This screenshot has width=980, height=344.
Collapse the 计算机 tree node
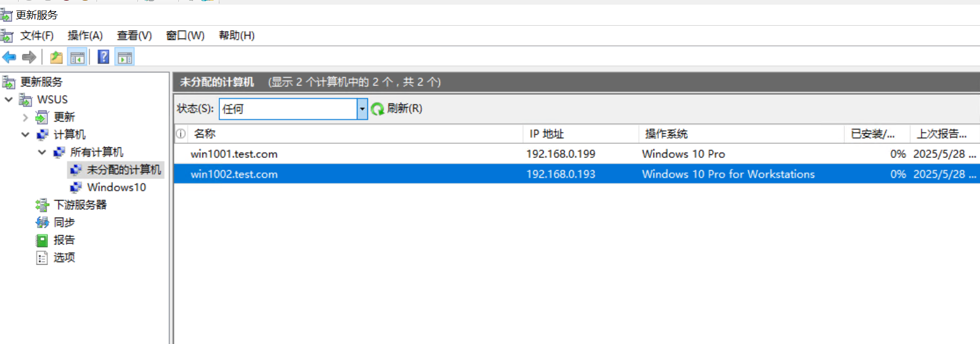25,135
